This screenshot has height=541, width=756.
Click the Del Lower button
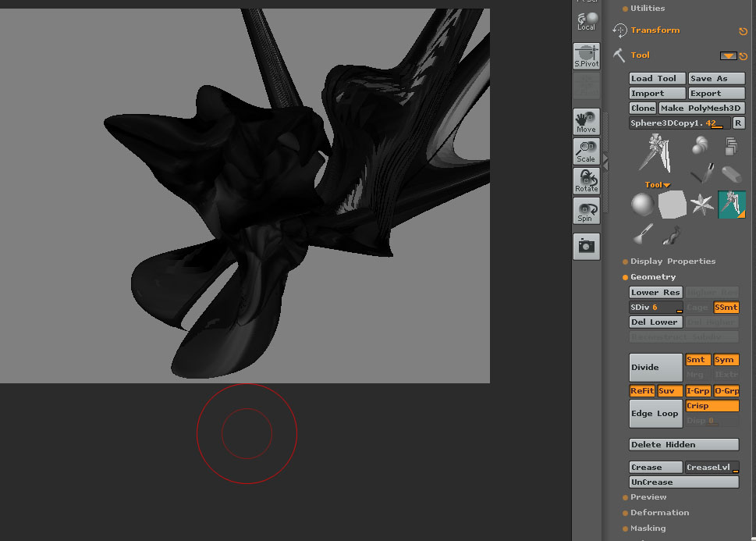655,322
